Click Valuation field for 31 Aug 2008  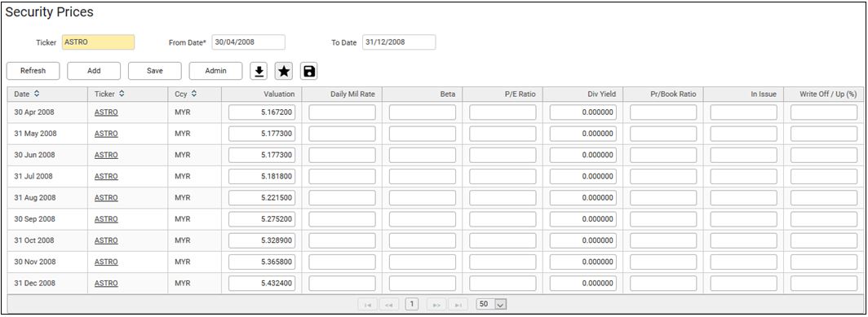(x=262, y=197)
